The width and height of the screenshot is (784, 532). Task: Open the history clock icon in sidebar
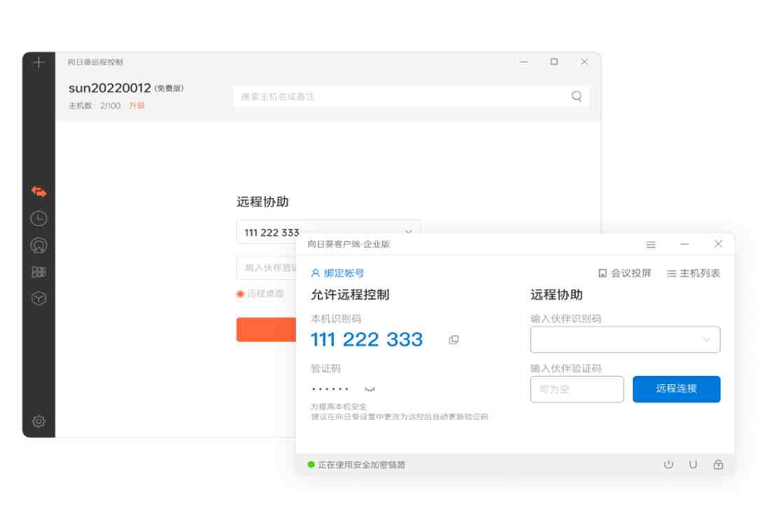coord(38,218)
